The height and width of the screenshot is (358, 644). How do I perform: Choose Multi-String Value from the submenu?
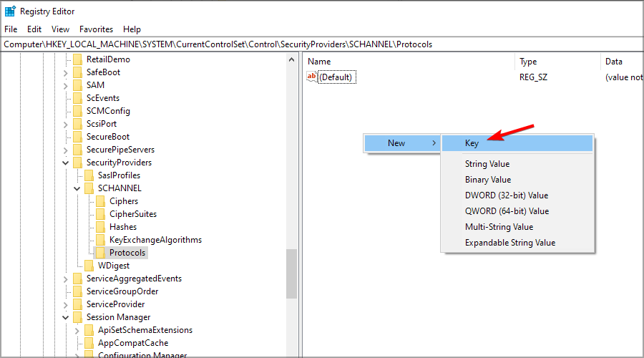tap(517, 227)
